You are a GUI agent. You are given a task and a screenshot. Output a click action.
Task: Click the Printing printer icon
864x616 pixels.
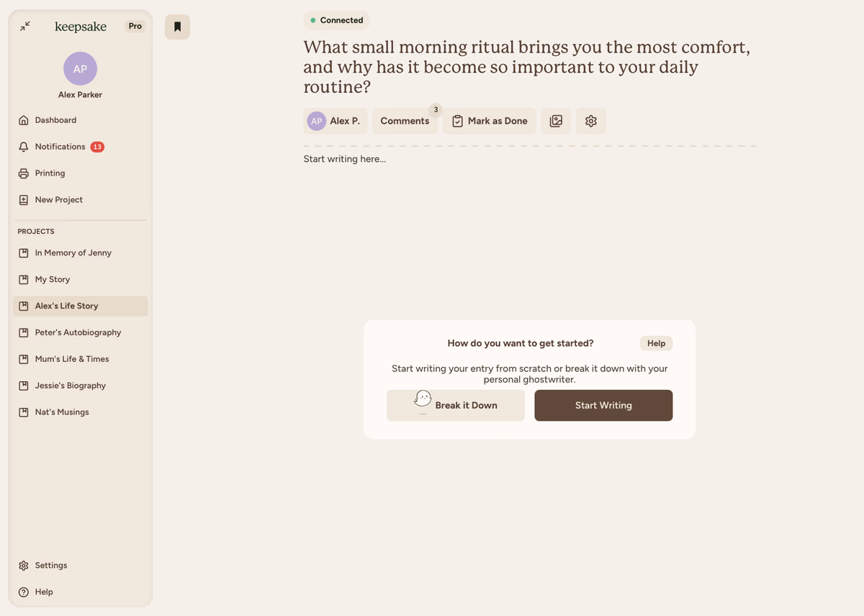coord(24,173)
